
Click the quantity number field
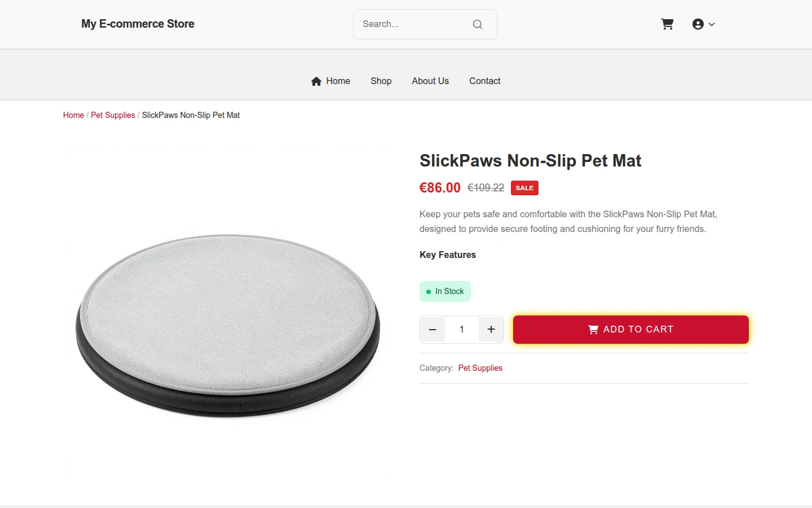point(462,330)
